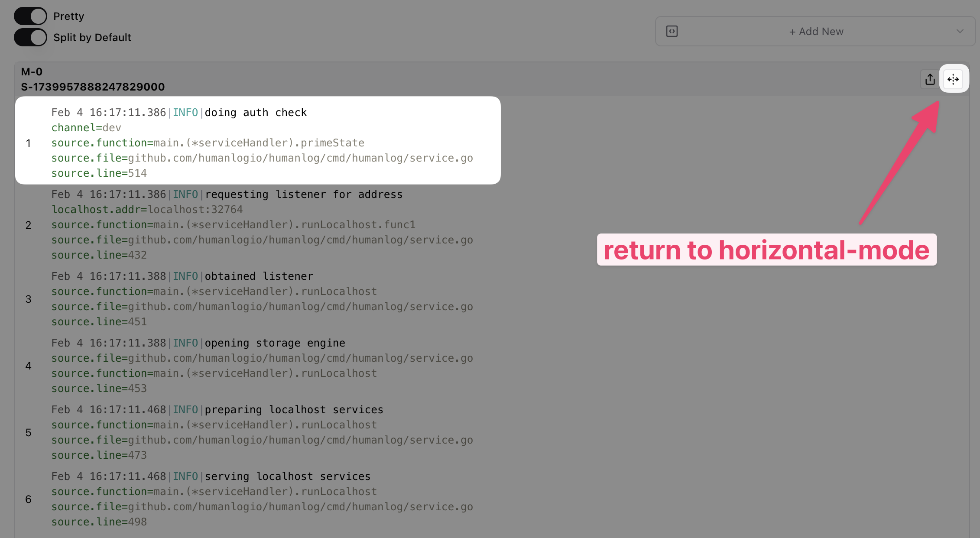Click the M-0 machine header label
980x538 pixels.
click(x=32, y=72)
